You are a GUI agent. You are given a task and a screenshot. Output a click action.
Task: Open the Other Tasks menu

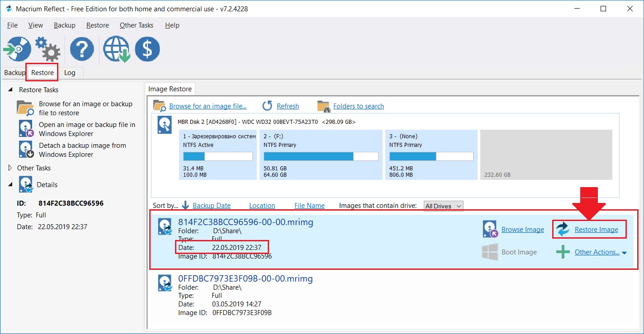click(137, 25)
